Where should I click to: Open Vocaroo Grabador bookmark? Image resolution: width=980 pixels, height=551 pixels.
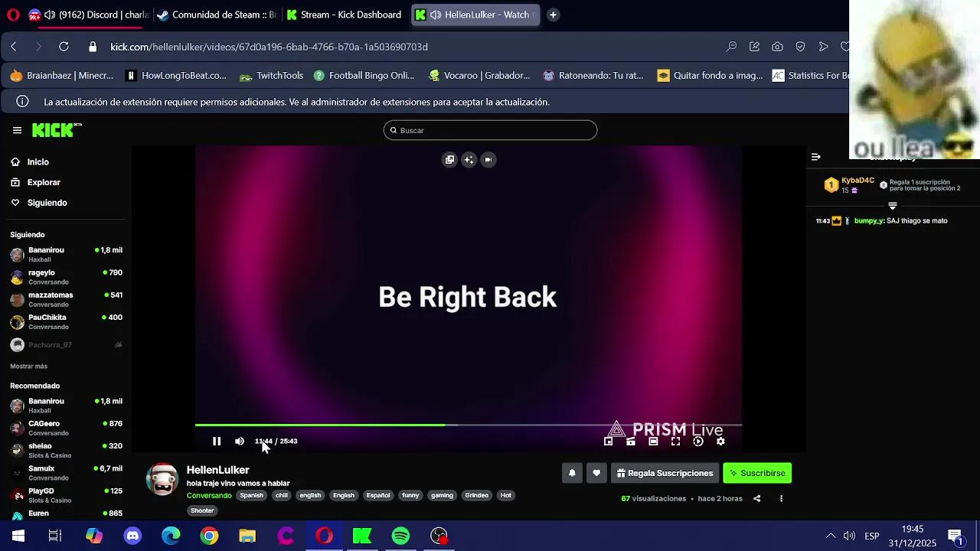(x=479, y=76)
